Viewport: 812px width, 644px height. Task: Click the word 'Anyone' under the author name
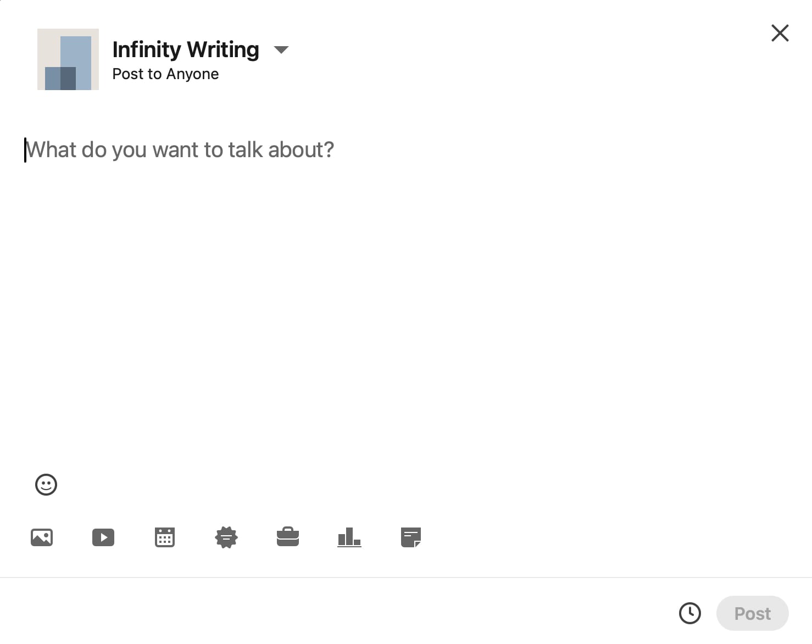(x=192, y=74)
